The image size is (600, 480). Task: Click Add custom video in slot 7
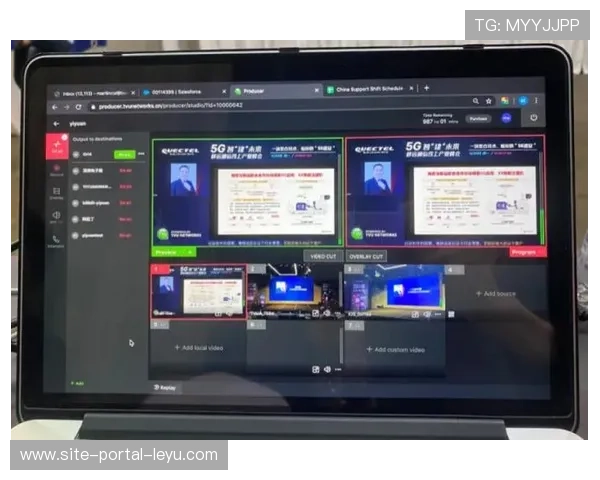(x=396, y=349)
